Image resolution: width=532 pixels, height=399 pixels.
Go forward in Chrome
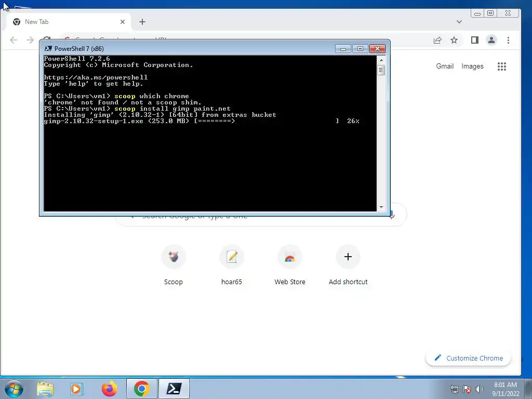pyautogui.click(x=30, y=40)
